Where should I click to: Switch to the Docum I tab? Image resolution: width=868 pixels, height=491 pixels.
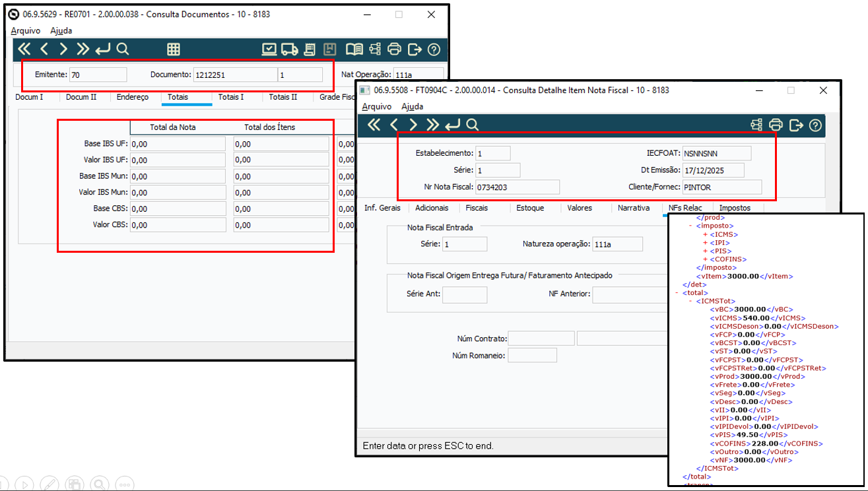pos(30,97)
